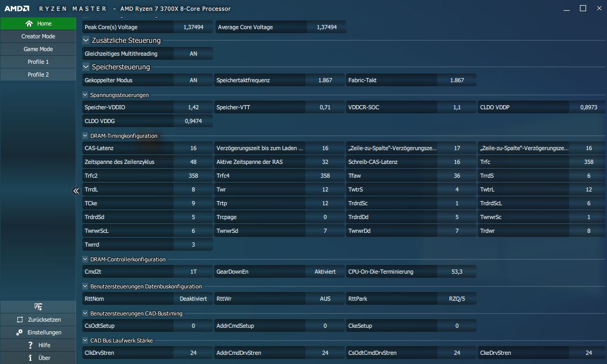Click the RttWr AUS value

click(325, 299)
